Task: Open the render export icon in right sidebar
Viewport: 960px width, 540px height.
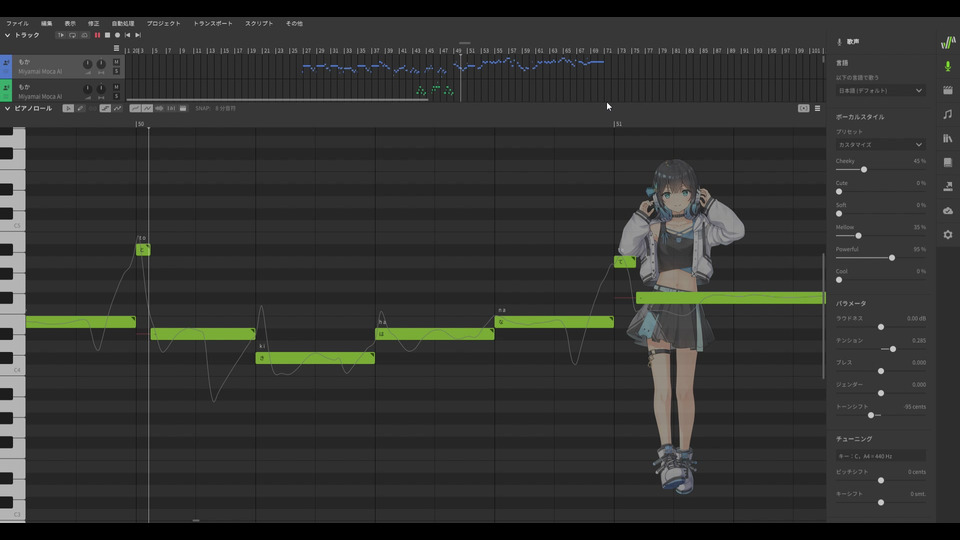Action: click(x=948, y=186)
